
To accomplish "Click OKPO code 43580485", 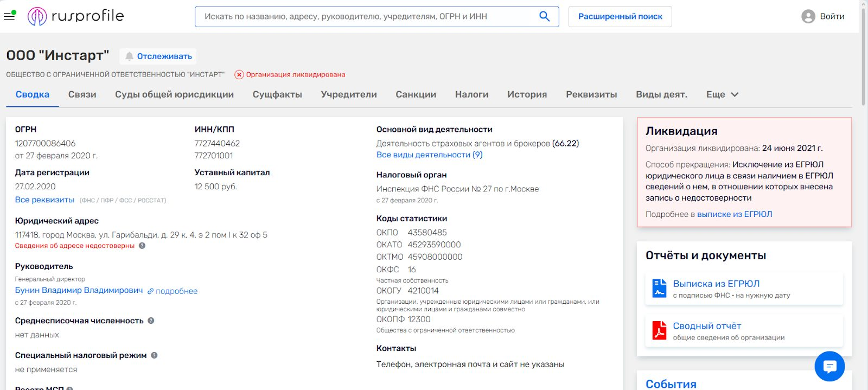I will tap(427, 232).
